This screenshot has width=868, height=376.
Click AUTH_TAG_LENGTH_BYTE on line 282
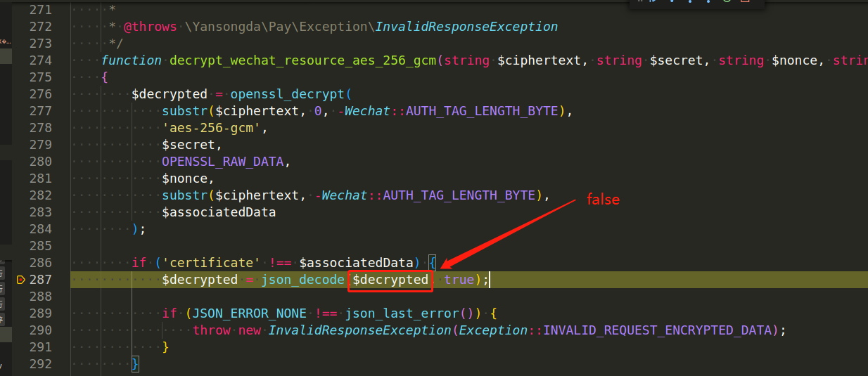pos(459,195)
